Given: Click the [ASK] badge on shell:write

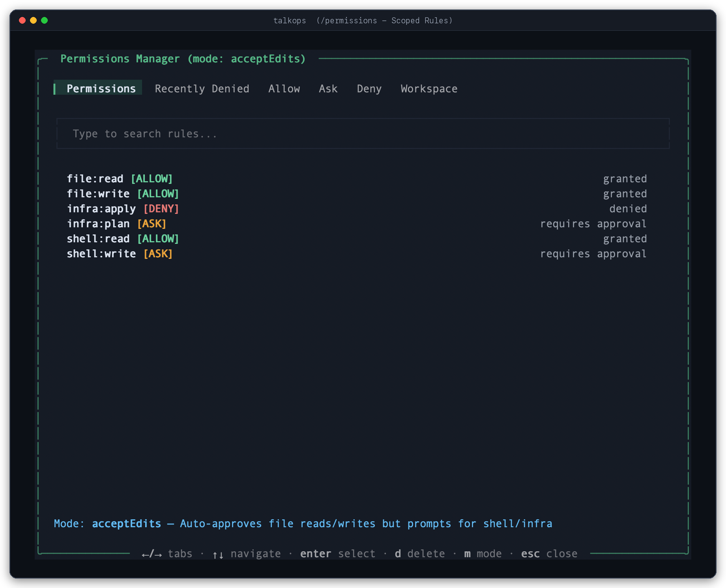Looking at the screenshot, I should pos(158,254).
